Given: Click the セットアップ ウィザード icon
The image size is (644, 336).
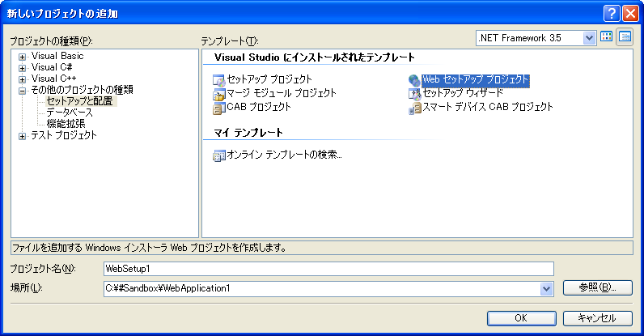Looking at the screenshot, I should 414,95.
